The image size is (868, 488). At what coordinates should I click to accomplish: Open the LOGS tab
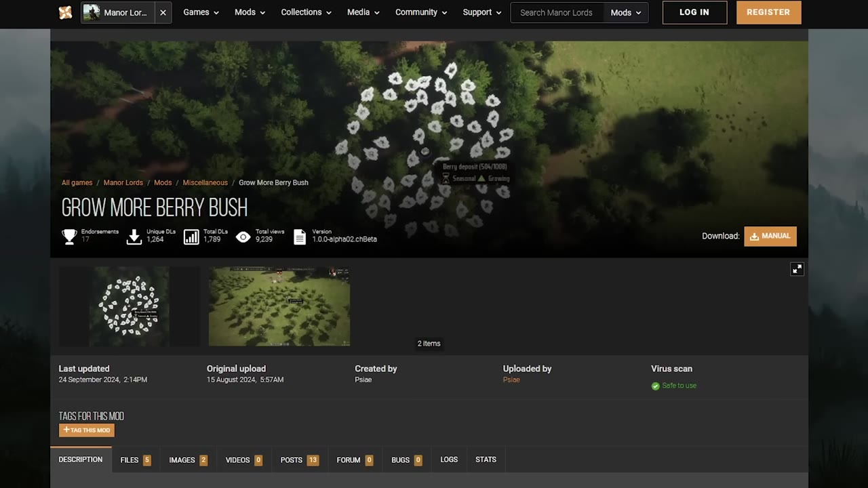click(449, 460)
